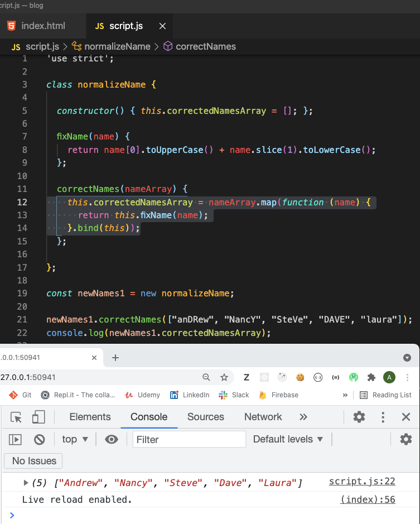The width and height of the screenshot is (420, 524).
Task: Open Chrome's three-dot menu
Action: click(x=407, y=377)
